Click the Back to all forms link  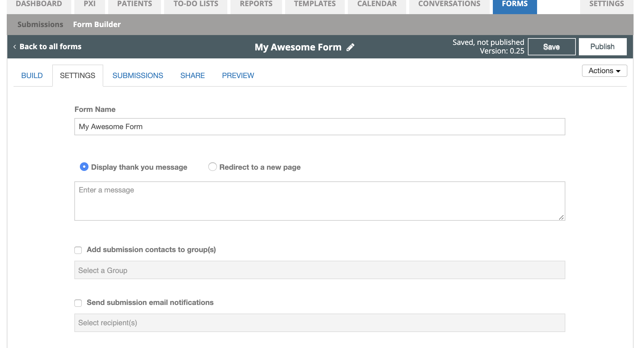tap(50, 47)
